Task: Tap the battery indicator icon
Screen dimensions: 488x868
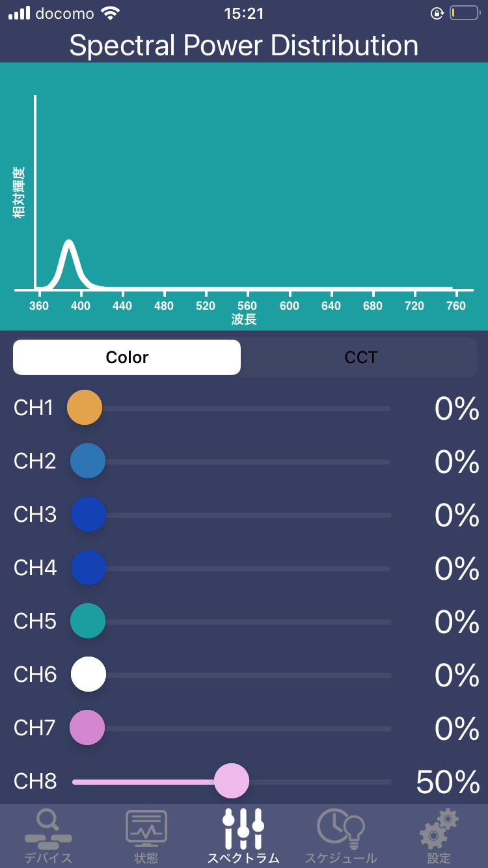Action: pos(463,13)
